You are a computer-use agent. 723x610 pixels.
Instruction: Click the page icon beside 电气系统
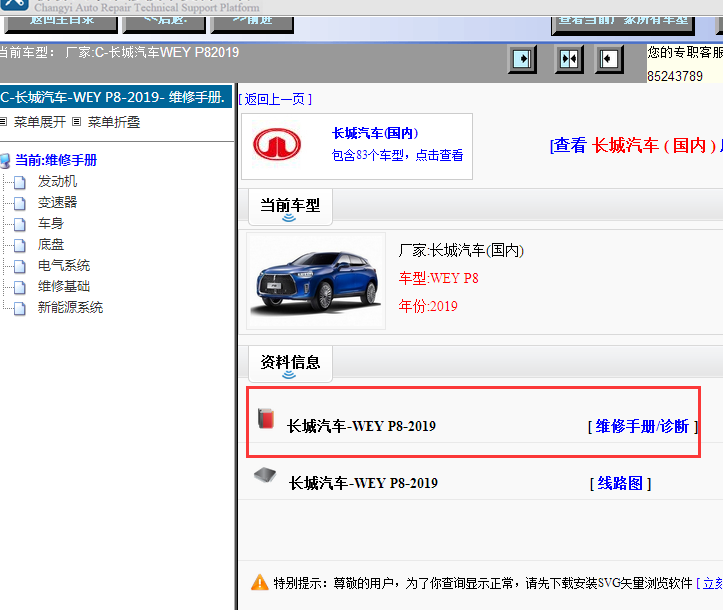(20, 267)
